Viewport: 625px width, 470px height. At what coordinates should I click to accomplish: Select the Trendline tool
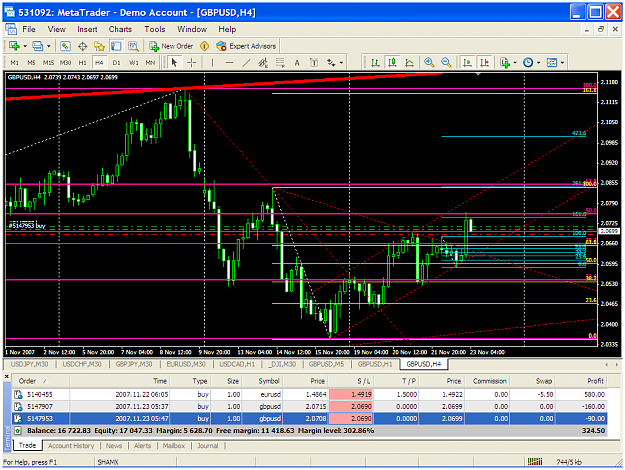tap(246, 63)
